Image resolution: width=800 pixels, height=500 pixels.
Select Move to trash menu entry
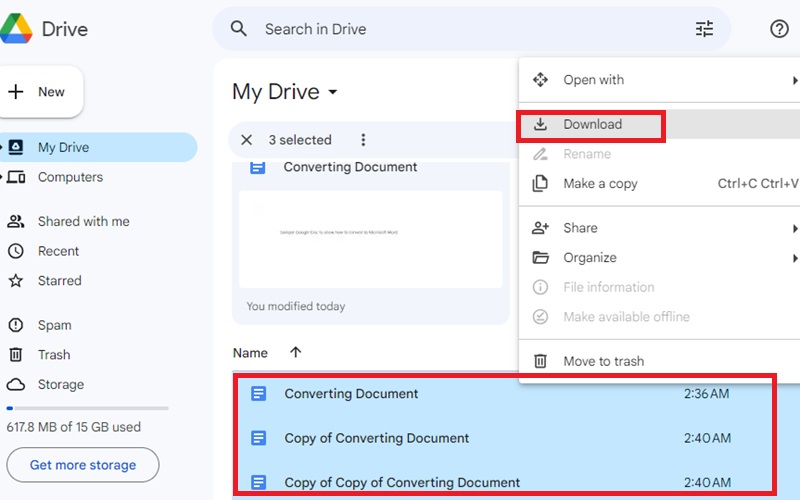pos(659,361)
